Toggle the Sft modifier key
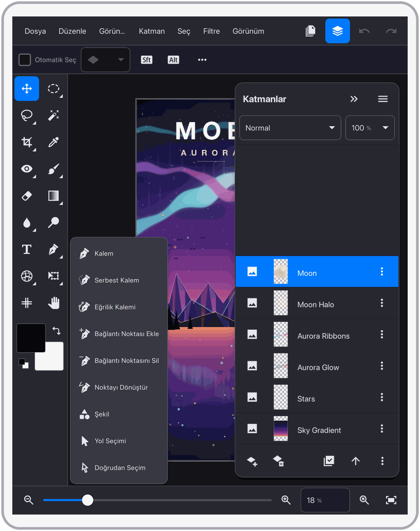 (147, 60)
